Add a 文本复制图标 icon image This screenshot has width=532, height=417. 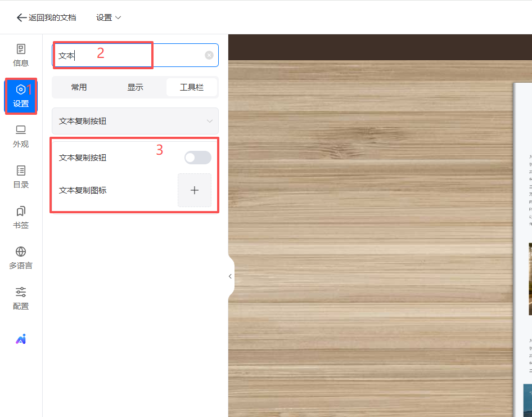[x=195, y=190]
